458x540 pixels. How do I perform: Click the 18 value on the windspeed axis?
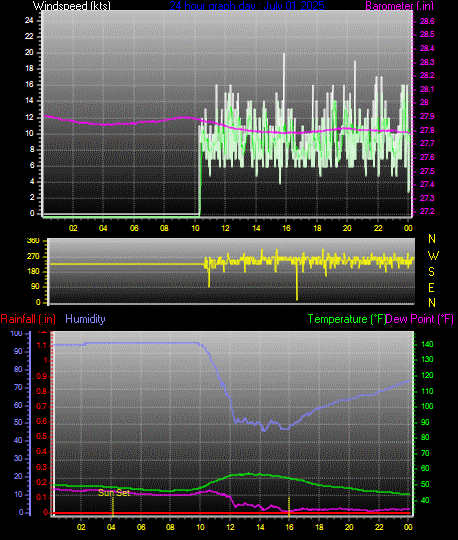(x=29, y=68)
